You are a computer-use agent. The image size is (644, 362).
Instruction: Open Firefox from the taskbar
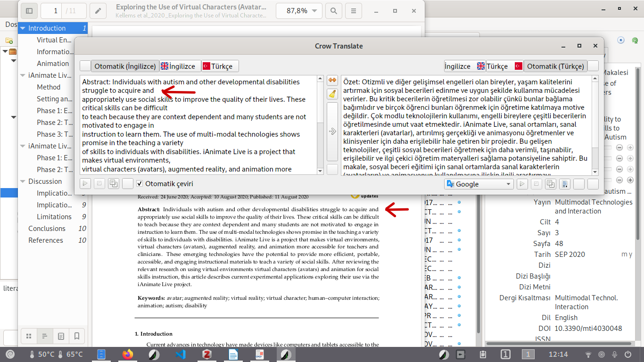128,354
